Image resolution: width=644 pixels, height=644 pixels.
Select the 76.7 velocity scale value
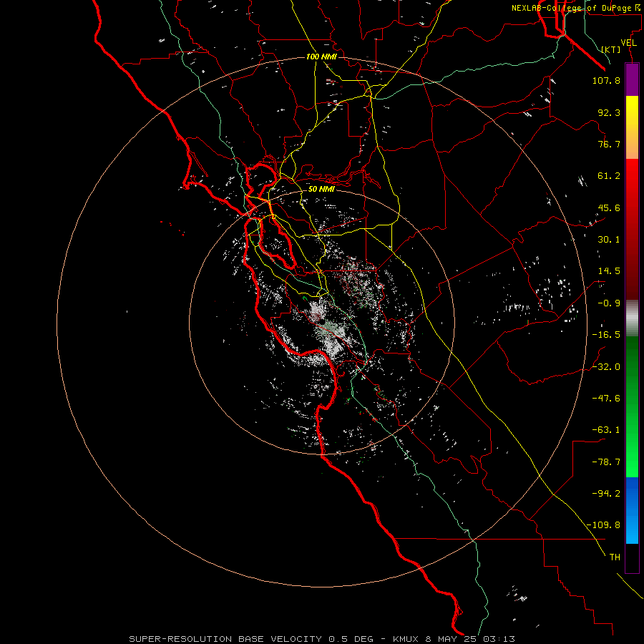[x=609, y=144]
